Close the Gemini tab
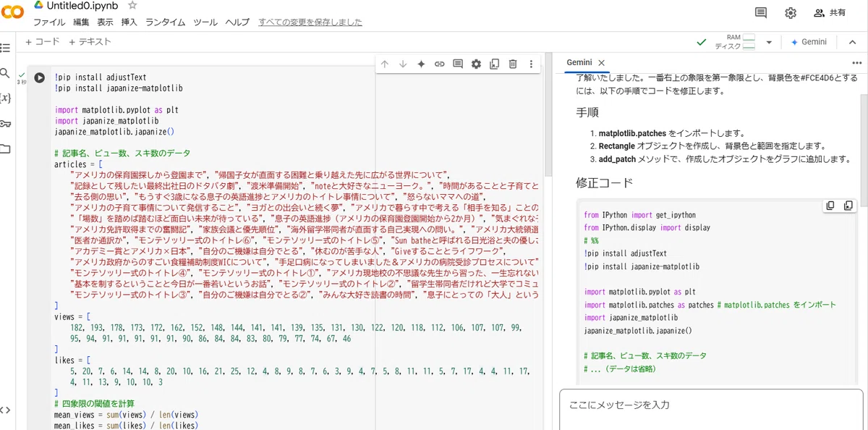 click(601, 63)
